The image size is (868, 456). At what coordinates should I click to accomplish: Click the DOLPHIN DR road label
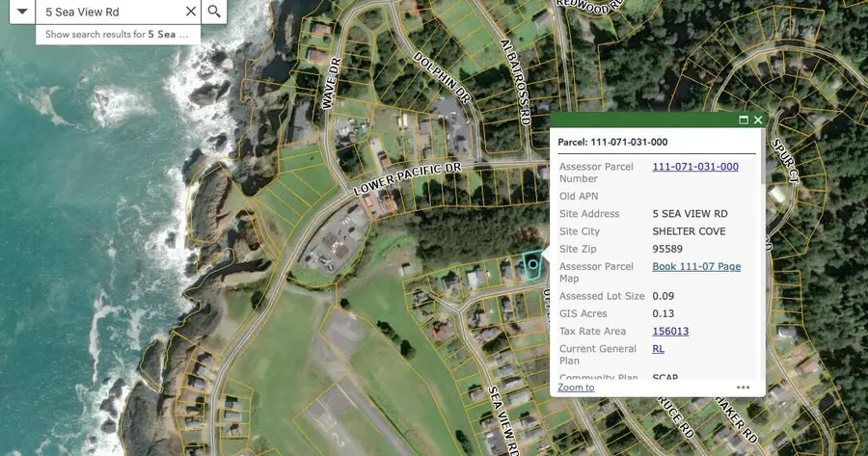tap(443, 78)
